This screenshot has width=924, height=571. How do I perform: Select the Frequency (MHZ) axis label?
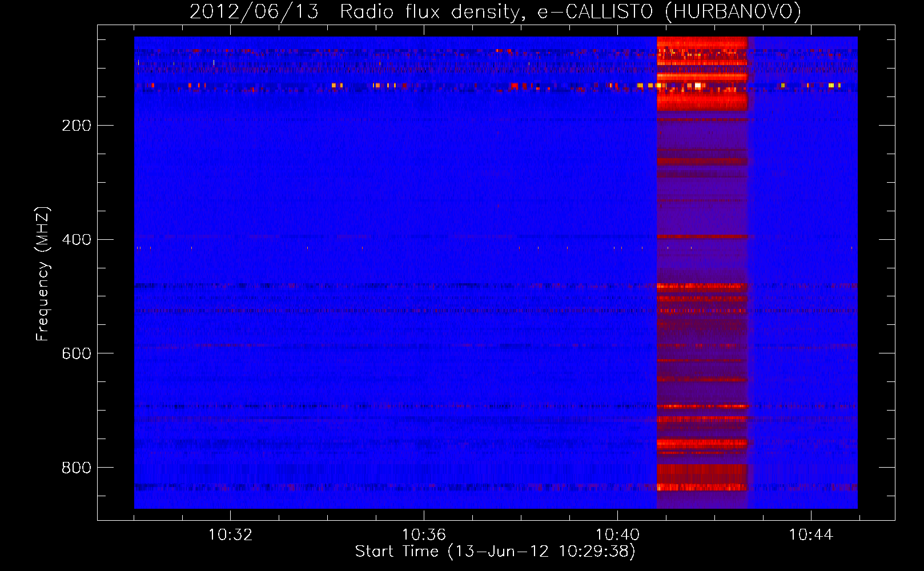[43, 274]
